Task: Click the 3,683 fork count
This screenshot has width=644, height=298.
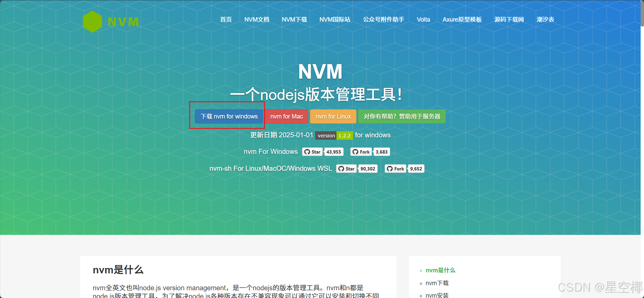Action: pos(382,152)
